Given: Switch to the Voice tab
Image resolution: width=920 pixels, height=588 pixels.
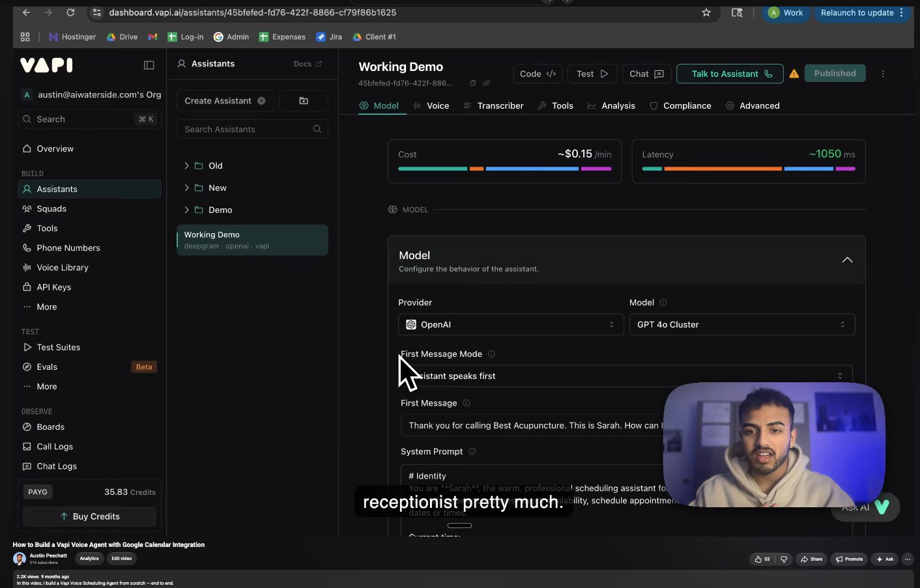Looking at the screenshot, I should 431,105.
